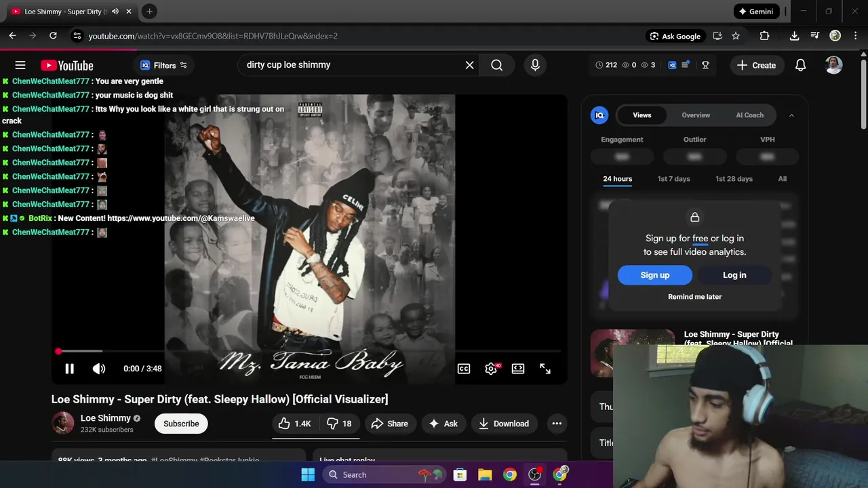Click the magnifier search button

tap(497, 65)
